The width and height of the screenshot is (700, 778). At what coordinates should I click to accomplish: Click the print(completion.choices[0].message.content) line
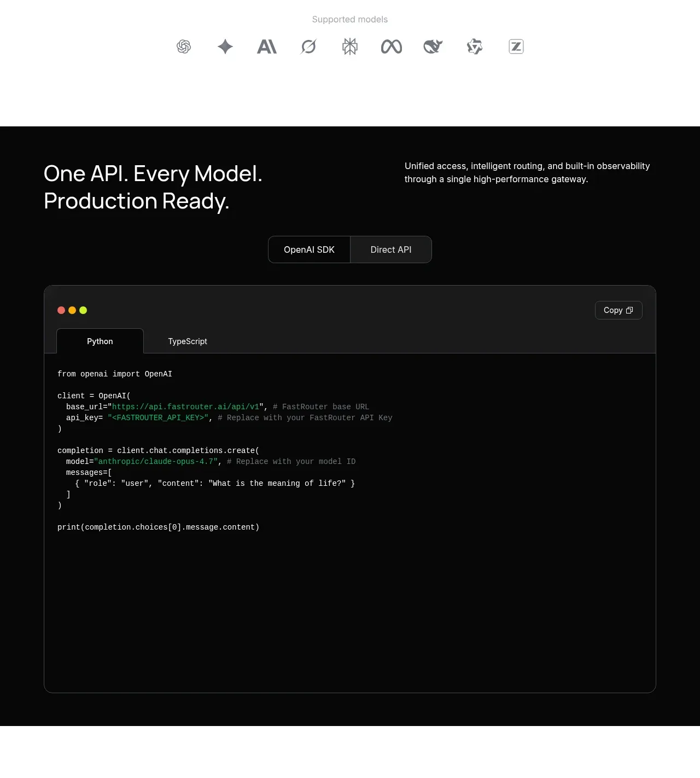[x=159, y=527]
